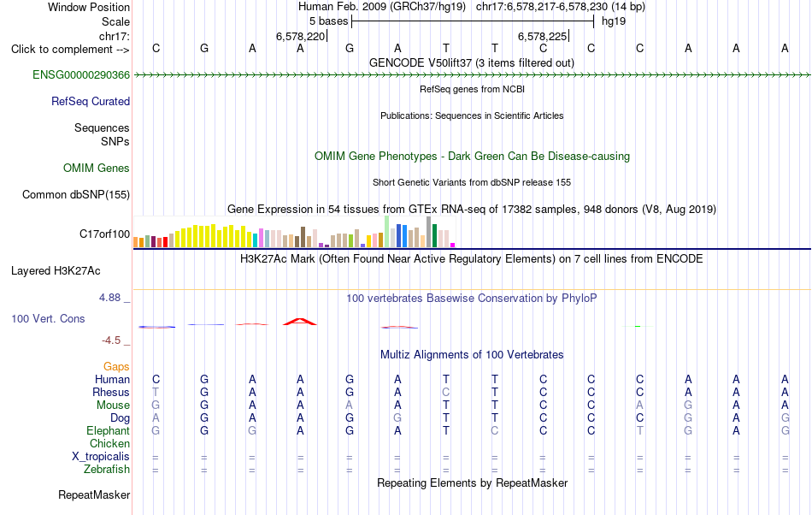Click the 100 Vert. Cons track label
The image size is (812, 515).
click(x=48, y=318)
